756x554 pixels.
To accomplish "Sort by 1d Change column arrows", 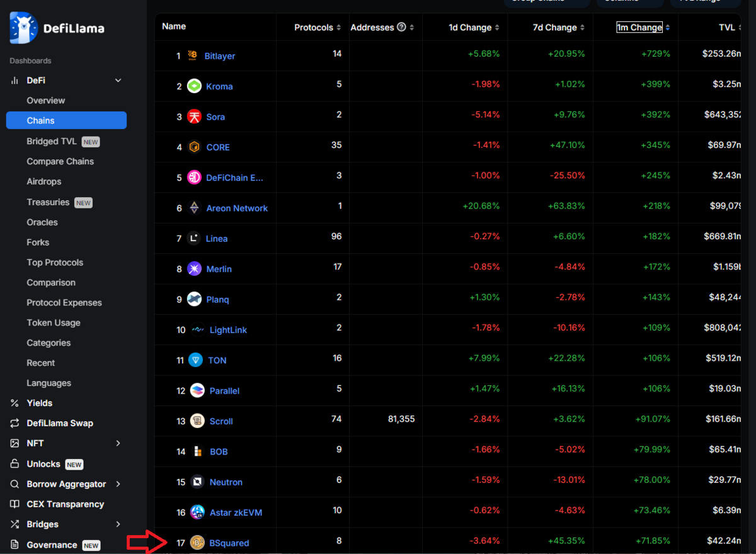I will (497, 28).
